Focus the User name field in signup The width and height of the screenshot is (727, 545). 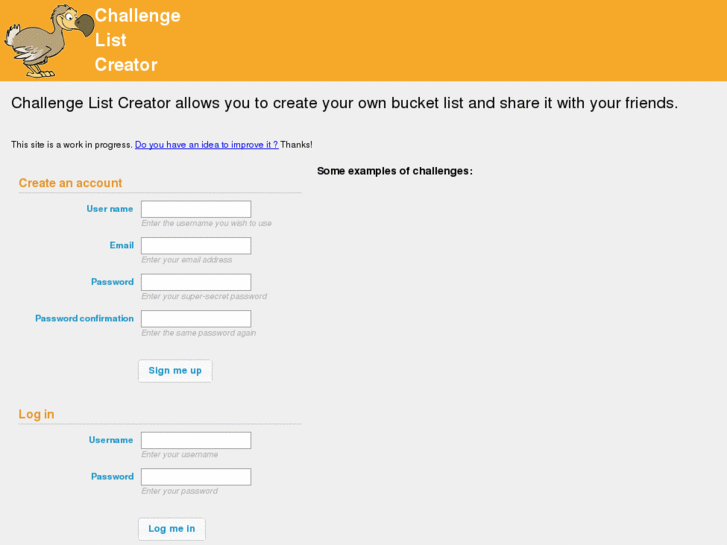(x=196, y=209)
